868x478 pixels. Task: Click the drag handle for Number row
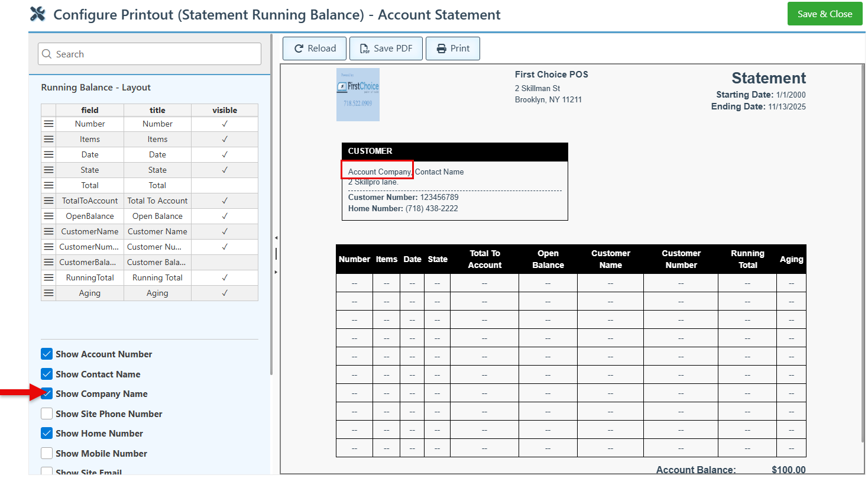pos(48,124)
